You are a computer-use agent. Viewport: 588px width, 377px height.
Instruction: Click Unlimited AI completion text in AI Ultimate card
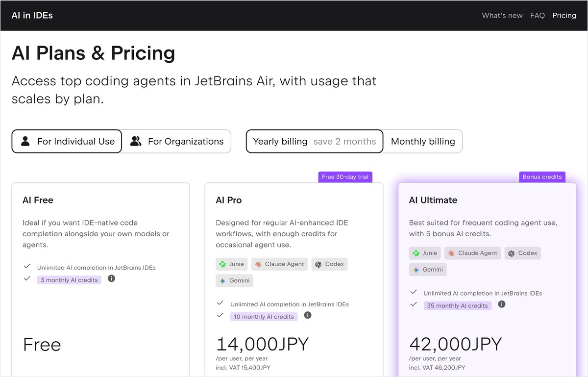pyautogui.click(x=483, y=293)
